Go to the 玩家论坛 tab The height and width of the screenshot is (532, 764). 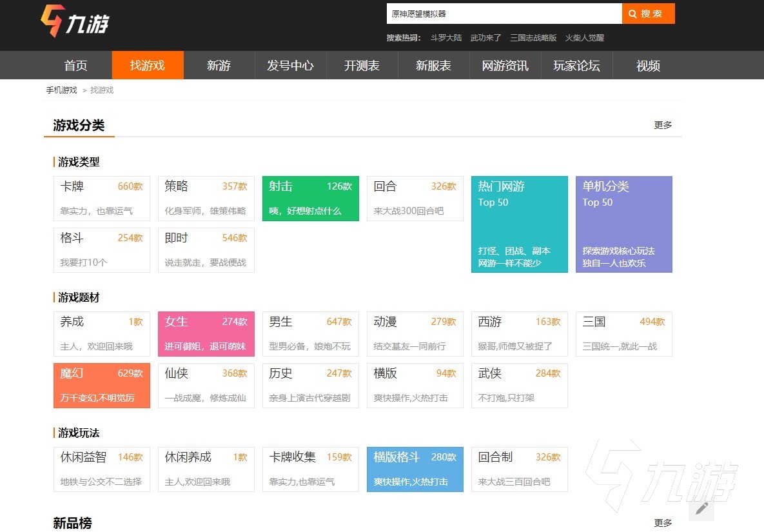pyautogui.click(x=576, y=66)
